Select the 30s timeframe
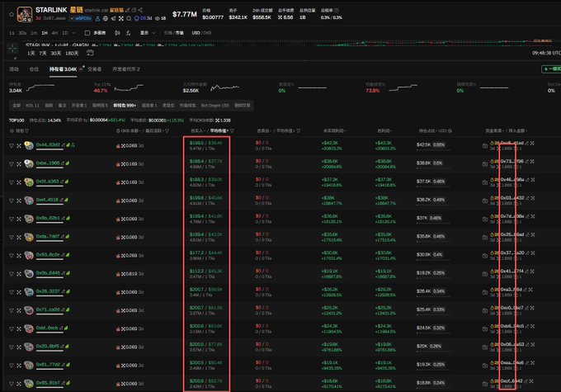561x392 pixels. 22,33
